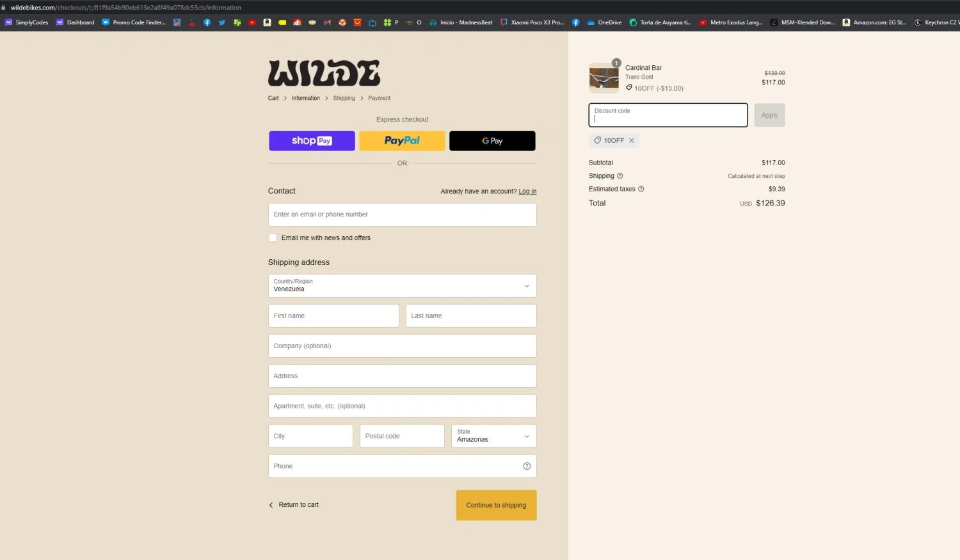960x560 pixels.
Task: Click the 10OFF (-$13.00) discount text
Action: pyautogui.click(x=659, y=88)
